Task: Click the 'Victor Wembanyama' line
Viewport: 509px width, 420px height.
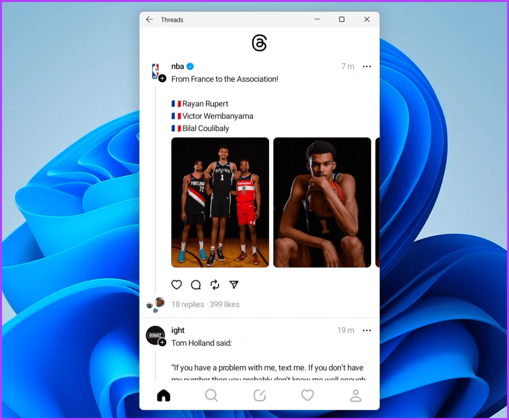Action: click(212, 116)
